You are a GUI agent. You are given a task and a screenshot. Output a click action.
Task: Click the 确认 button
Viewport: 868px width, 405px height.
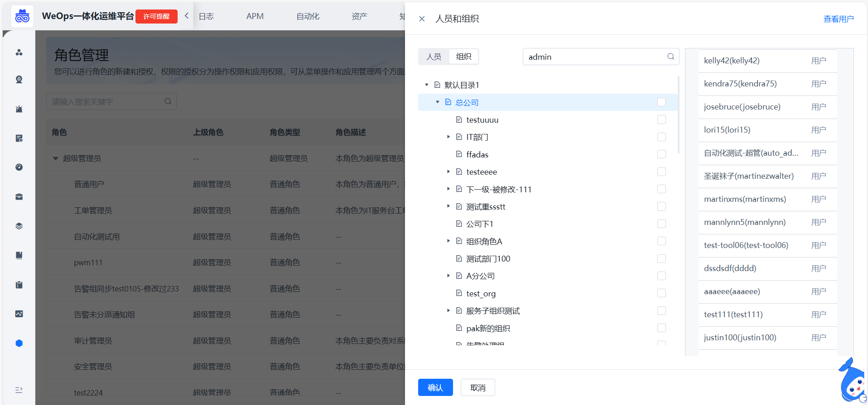(x=435, y=387)
